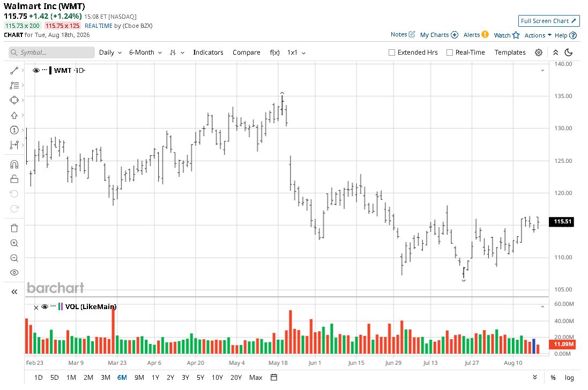Viewport: 588px width, 390px height.
Task: Open the 1x1 grid layout dropdown
Action: [296, 52]
